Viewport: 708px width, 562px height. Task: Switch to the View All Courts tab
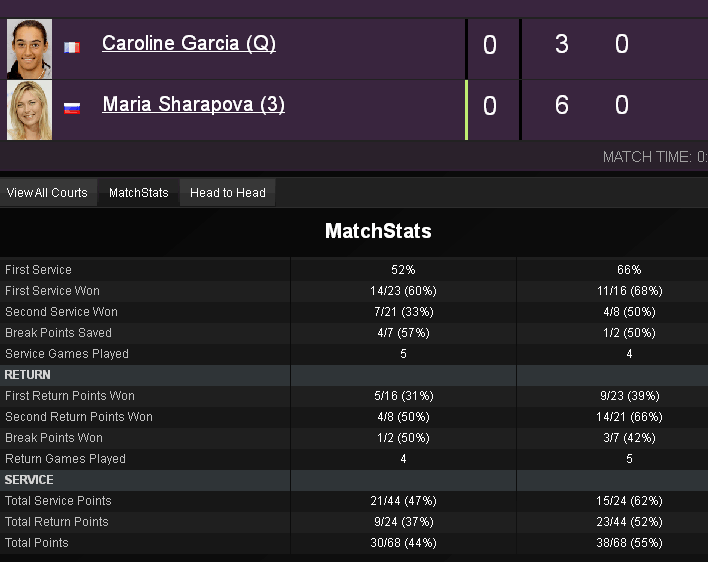47,193
